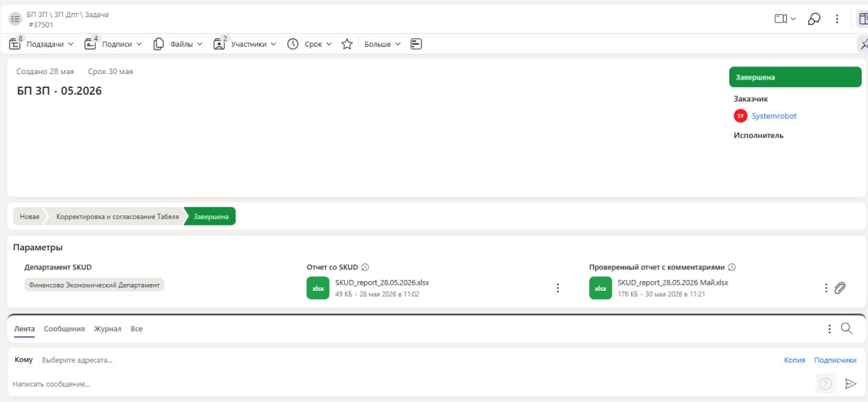Click the 49 КБ · 28 мая 2026 в 11:02 text
868x402 pixels.
(377, 294)
